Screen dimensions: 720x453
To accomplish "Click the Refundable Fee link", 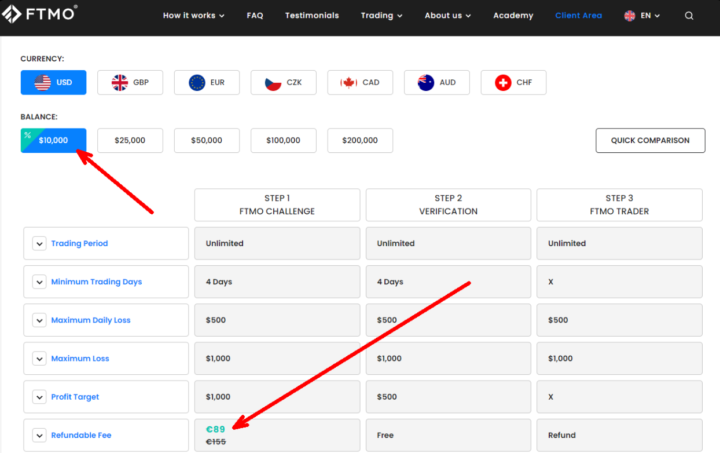I will [81, 435].
